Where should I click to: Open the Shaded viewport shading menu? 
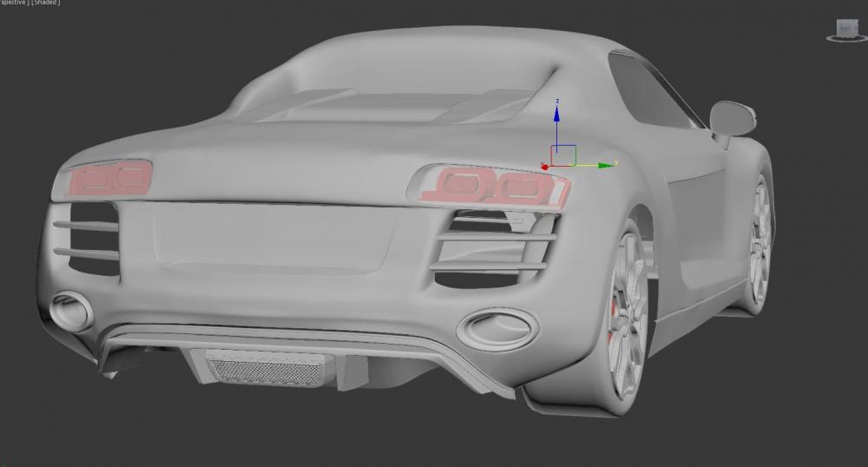coord(45,3)
